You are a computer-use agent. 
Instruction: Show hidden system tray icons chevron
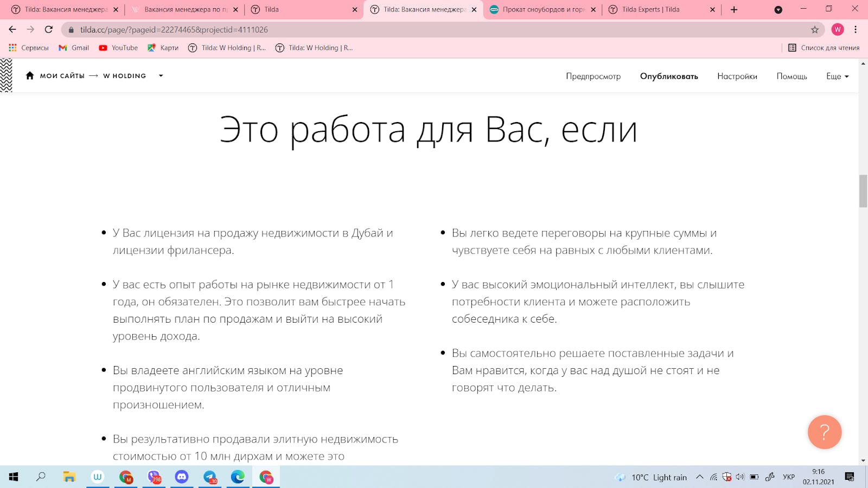pyautogui.click(x=700, y=477)
